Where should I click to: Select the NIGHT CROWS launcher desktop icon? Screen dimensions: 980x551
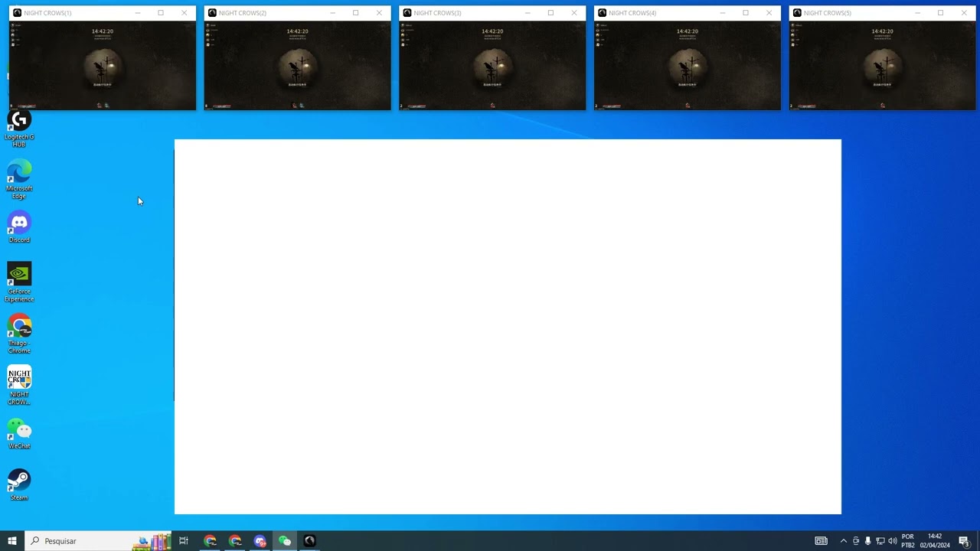click(x=19, y=386)
